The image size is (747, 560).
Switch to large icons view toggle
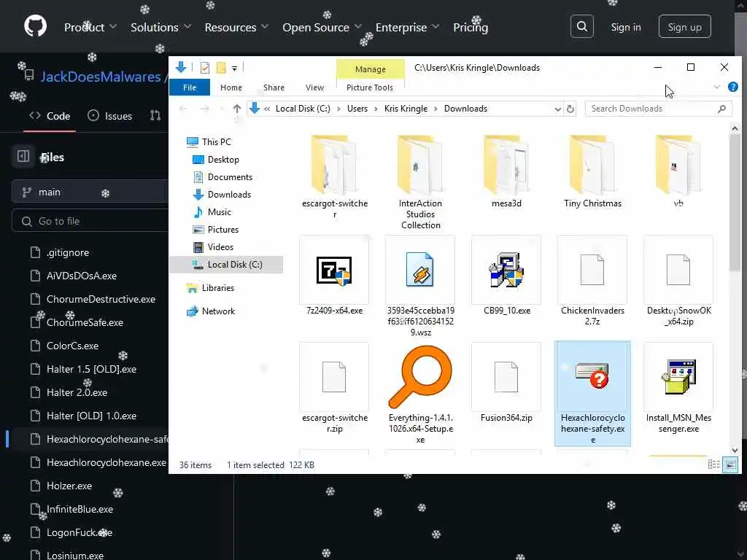click(730, 464)
